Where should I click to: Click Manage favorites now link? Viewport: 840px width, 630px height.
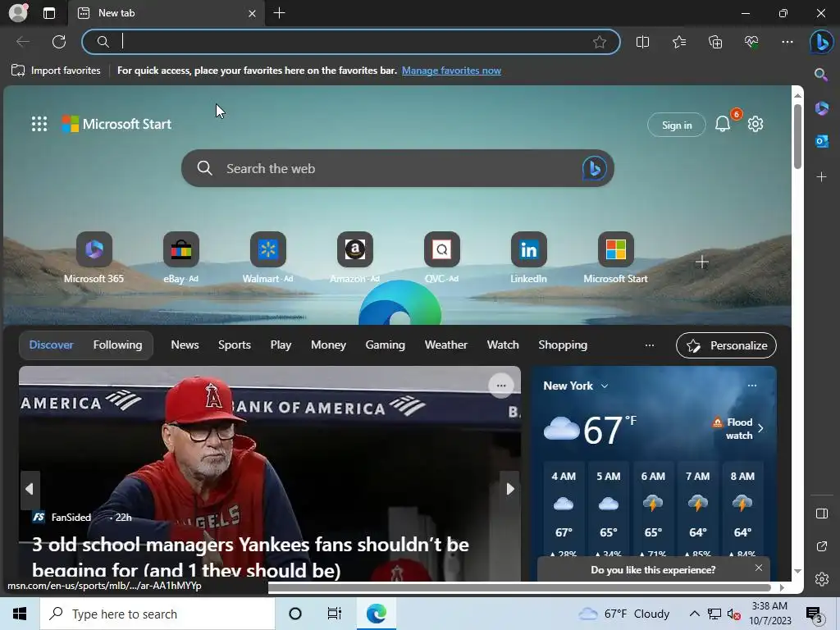pos(451,71)
